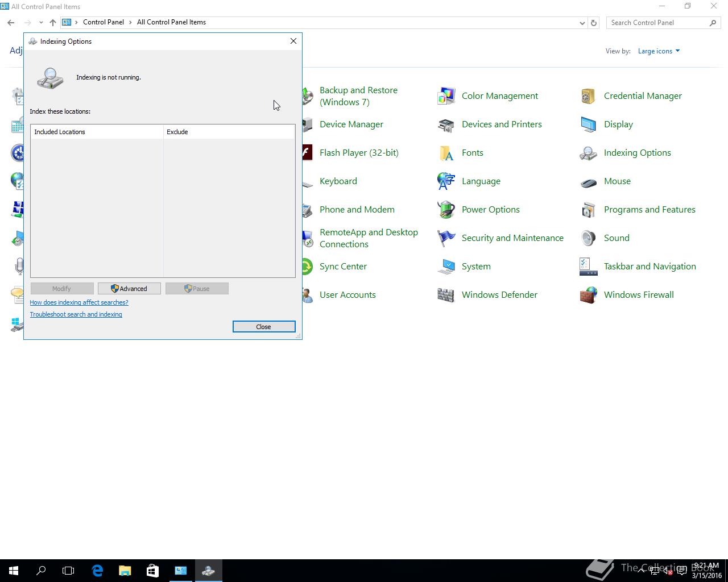Image resolution: width=728 pixels, height=582 pixels.
Task: Open Programs and Features icon
Action: (x=588, y=210)
